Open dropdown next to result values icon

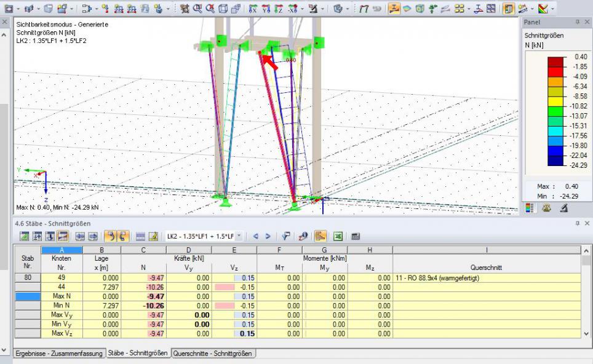tap(469, 9)
